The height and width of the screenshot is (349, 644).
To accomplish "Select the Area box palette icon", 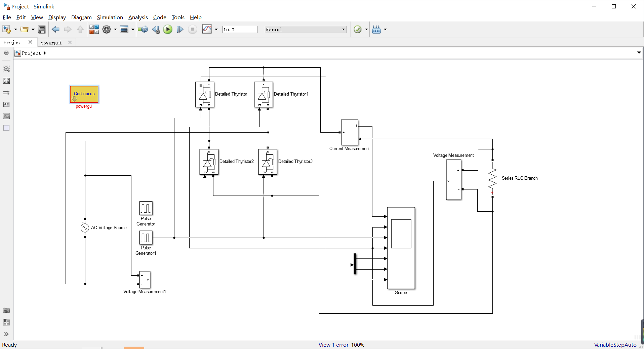I will 6,128.
